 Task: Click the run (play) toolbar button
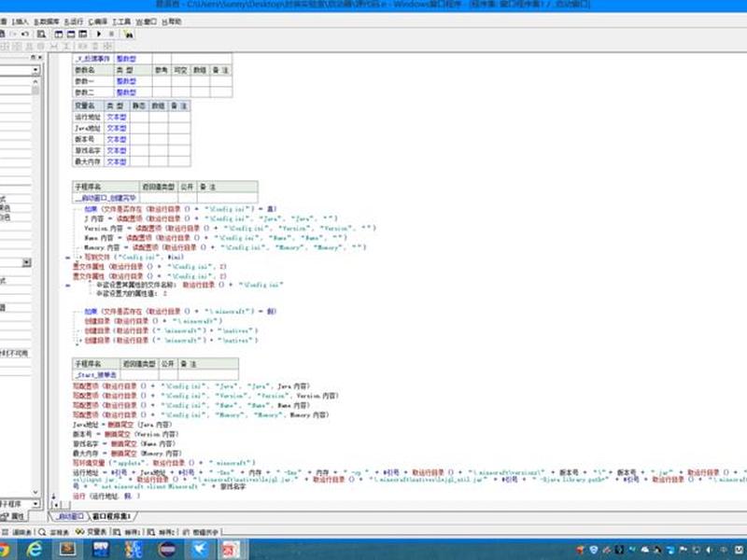point(99,34)
